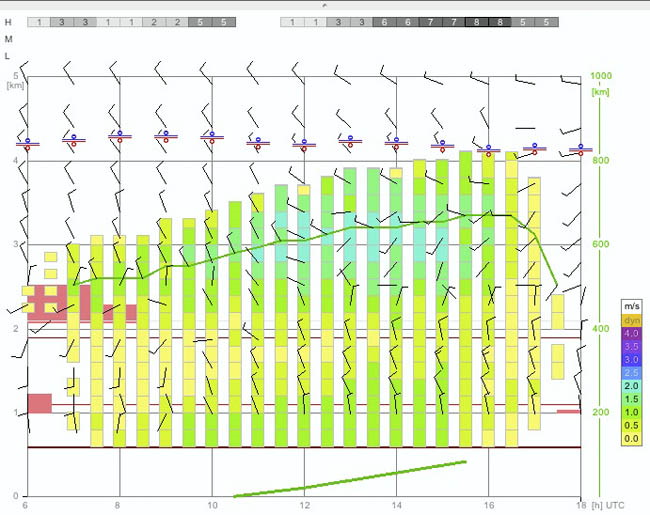Select the H high cloud row label
Image resolution: width=650 pixels, height=515 pixels.
tap(8, 22)
